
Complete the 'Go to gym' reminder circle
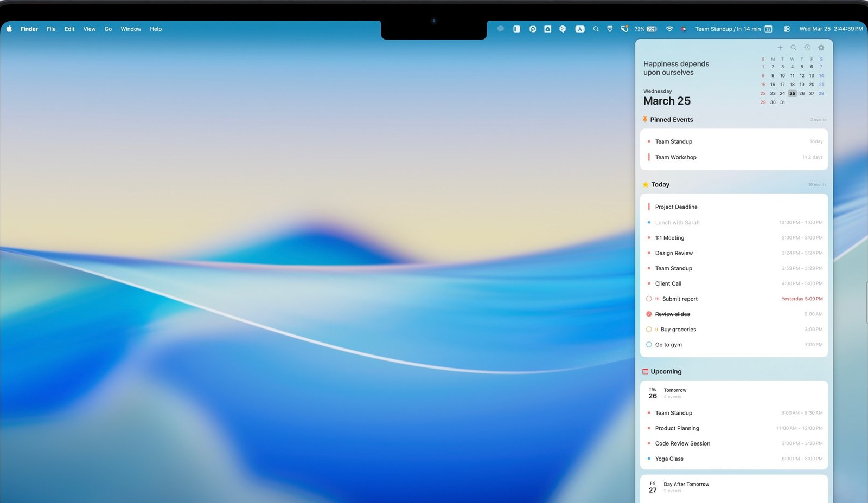(x=649, y=344)
